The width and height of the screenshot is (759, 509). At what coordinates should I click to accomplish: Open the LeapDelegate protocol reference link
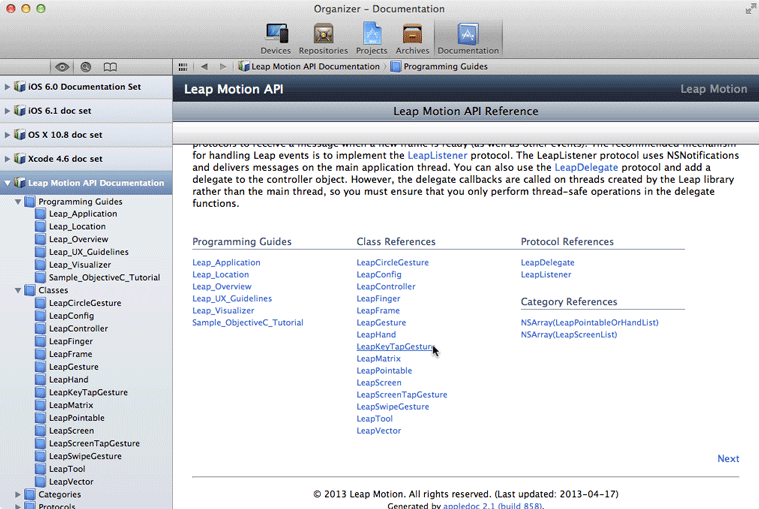pos(547,262)
